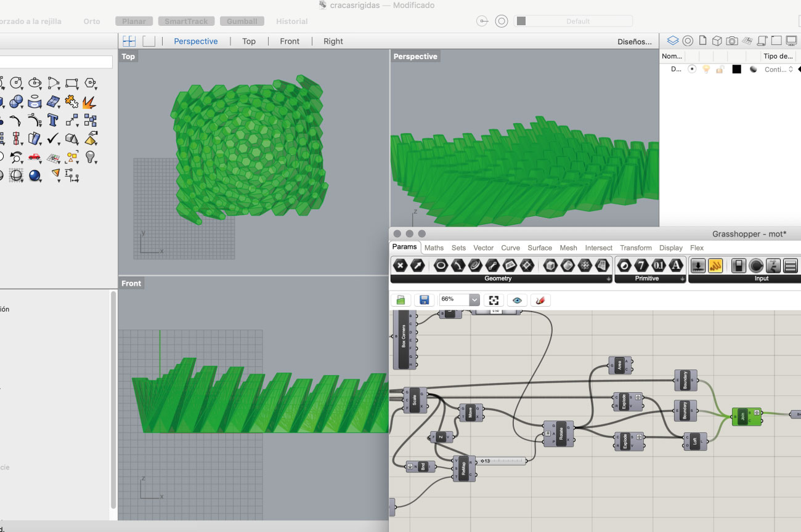The height and width of the screenshot is (532, 801).
Task: Select the Text object tool
Action: [53, 120]
